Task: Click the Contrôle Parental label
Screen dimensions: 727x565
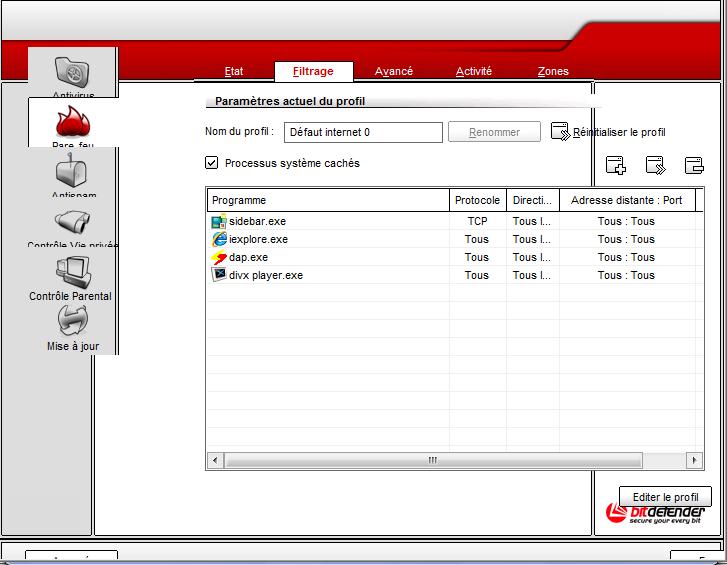Action: 70,296
